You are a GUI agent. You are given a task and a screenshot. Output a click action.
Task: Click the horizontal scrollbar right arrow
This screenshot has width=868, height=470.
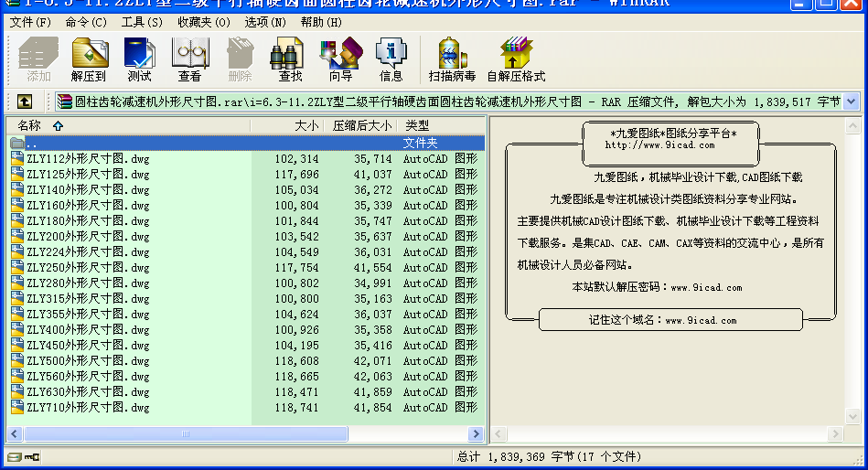476,434
